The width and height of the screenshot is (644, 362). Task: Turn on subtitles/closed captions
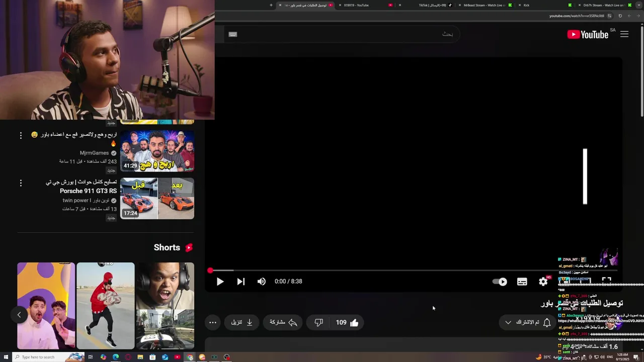(522, 282)
